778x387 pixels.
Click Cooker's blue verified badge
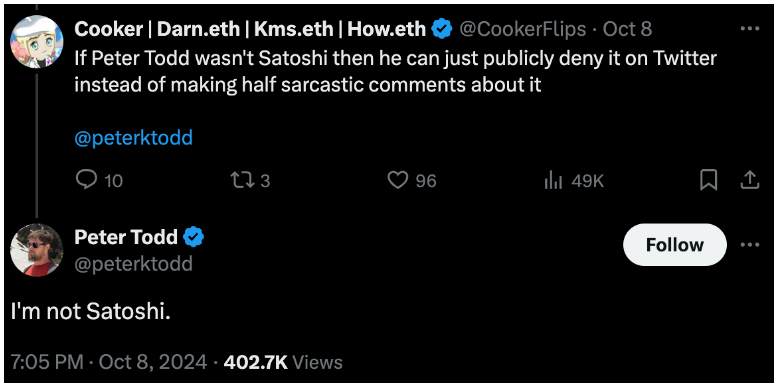pyautogui.click(x=442, y=30)
